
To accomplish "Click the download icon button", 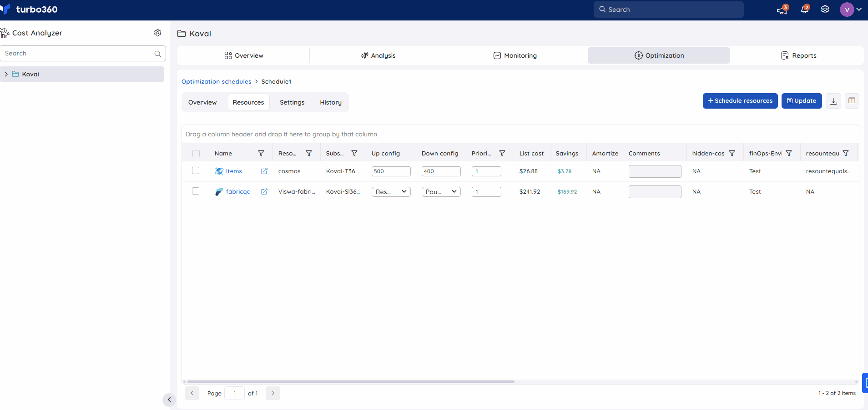I will pyautogui.click(x=833, y=101).
